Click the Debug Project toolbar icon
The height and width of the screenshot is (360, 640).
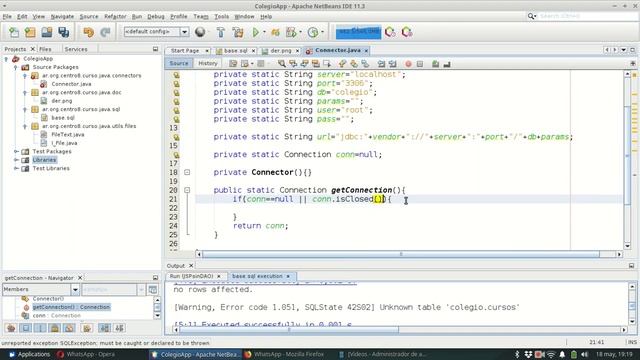[276, 32]
